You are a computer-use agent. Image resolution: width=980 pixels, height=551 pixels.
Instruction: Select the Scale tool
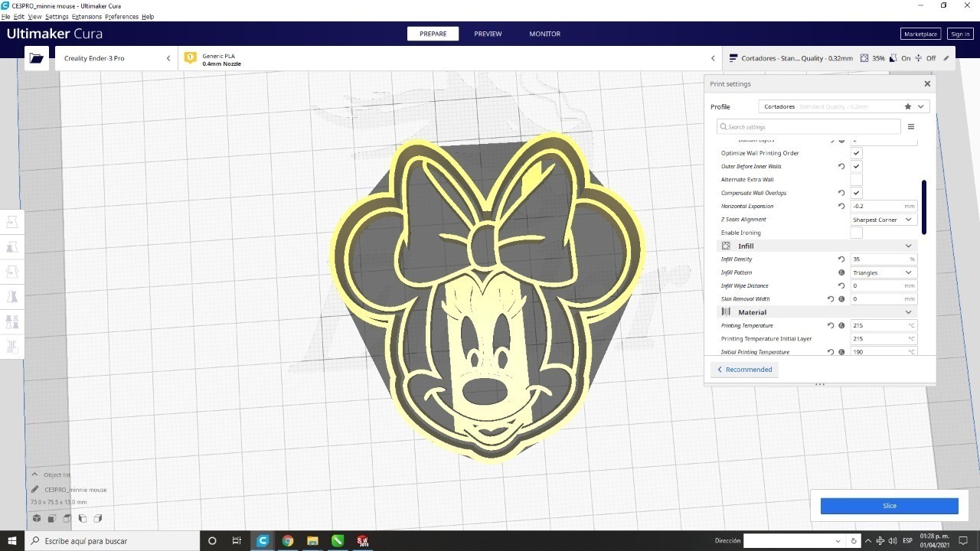tap(11, 246)
